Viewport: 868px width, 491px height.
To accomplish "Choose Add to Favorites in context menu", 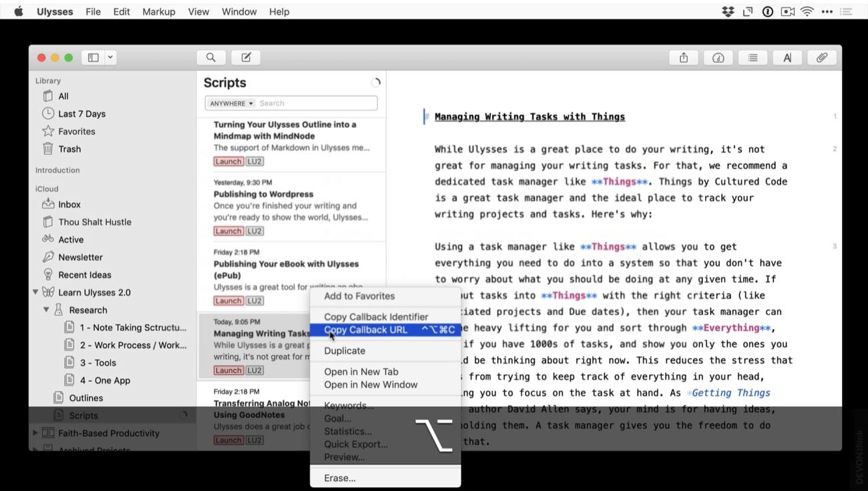I will tap(359, 296).
